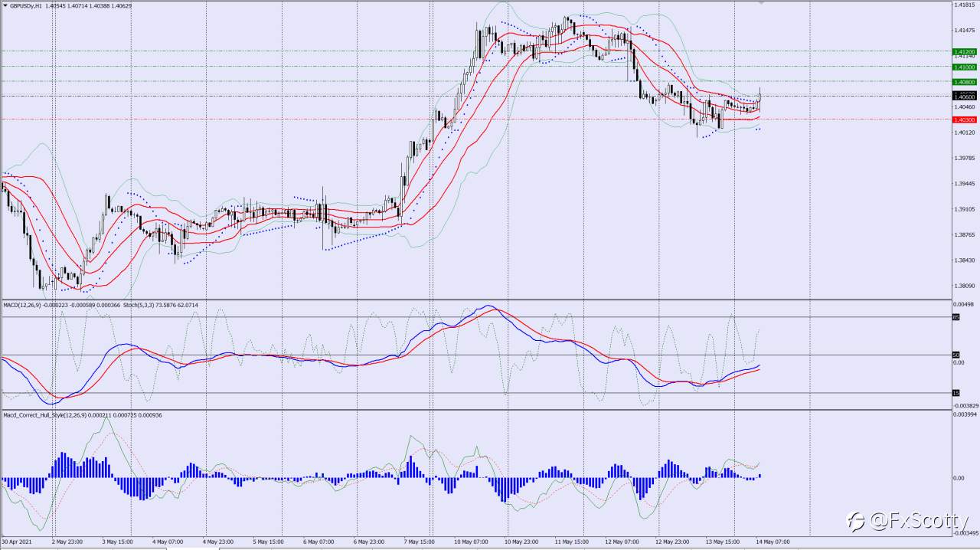Click the 12 May 23:00 time label

click(x=673, y=542)
